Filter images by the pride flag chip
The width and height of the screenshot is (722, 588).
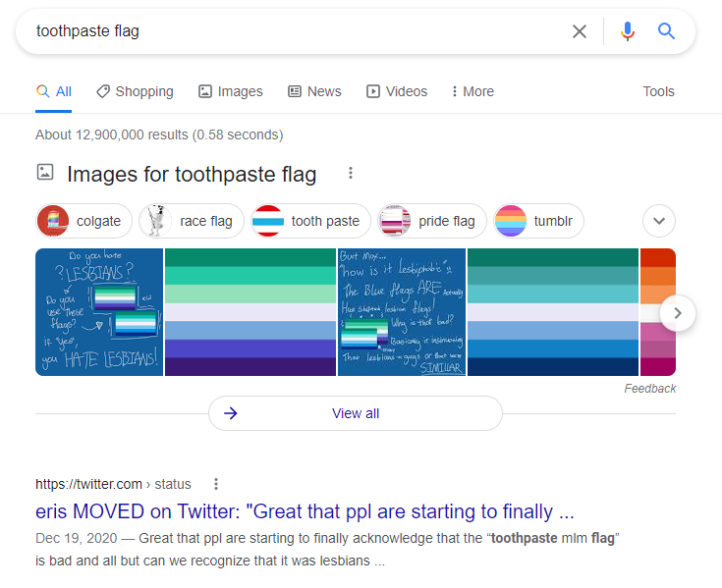point(432,221)
